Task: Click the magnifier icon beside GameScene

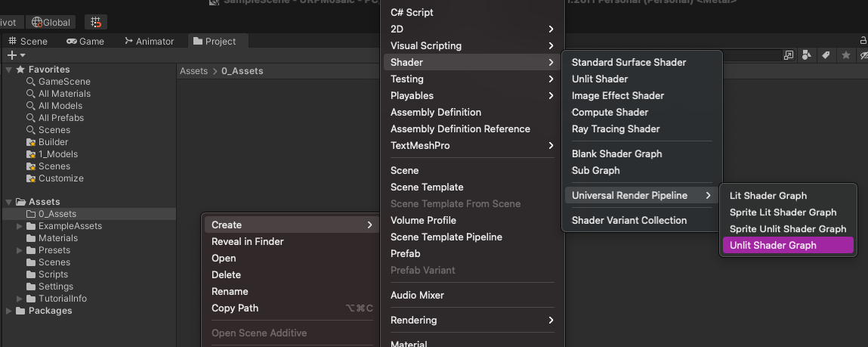Action: [x=31, y=82]
